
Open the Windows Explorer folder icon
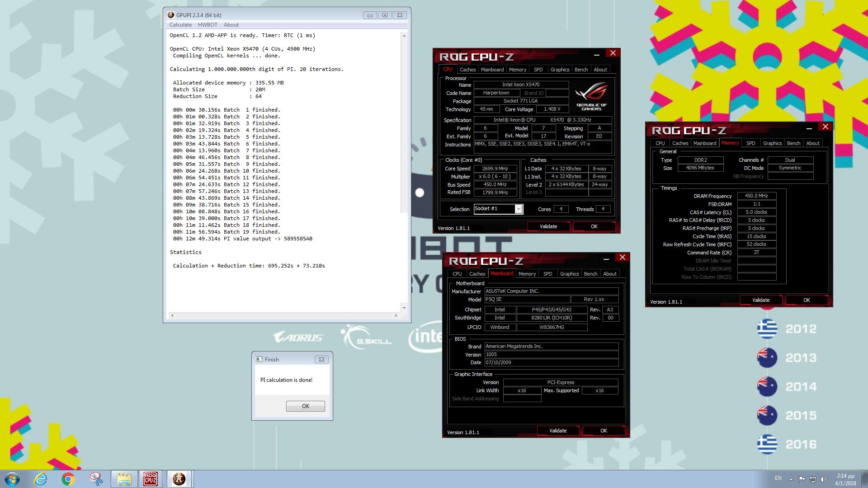124,479
